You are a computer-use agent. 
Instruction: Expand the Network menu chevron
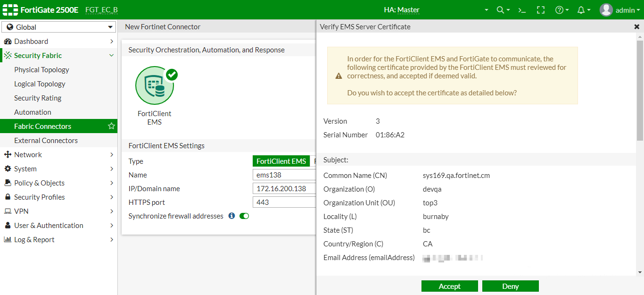coord(112,155)
